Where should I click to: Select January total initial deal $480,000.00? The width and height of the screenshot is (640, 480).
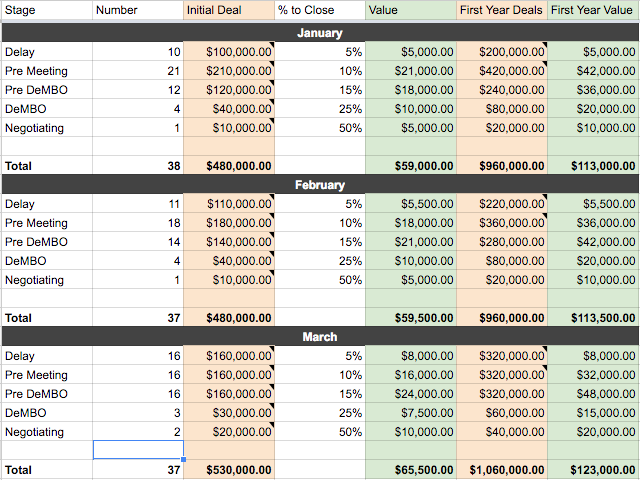click(x=229, y=166)
